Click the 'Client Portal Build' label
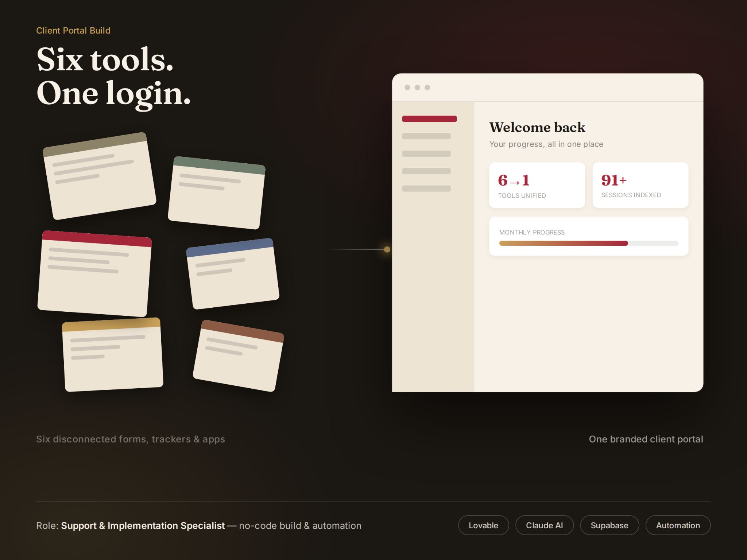 click(73, 31)
